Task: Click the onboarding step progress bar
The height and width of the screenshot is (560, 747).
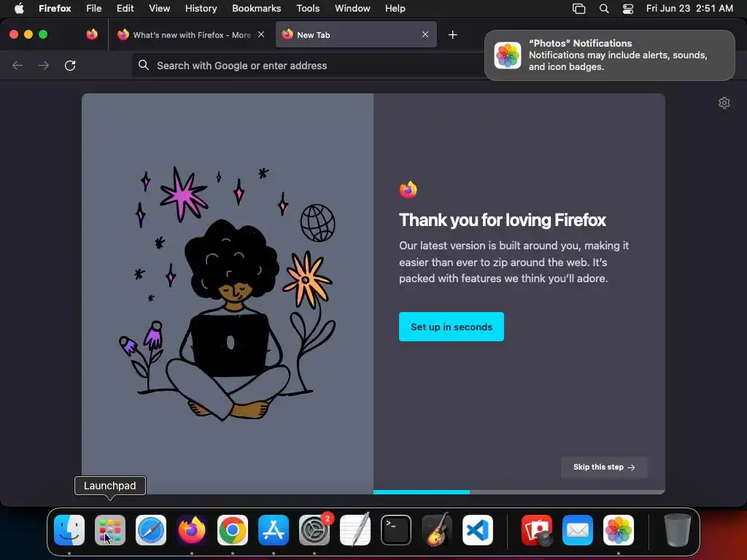Action: (519, 492)
